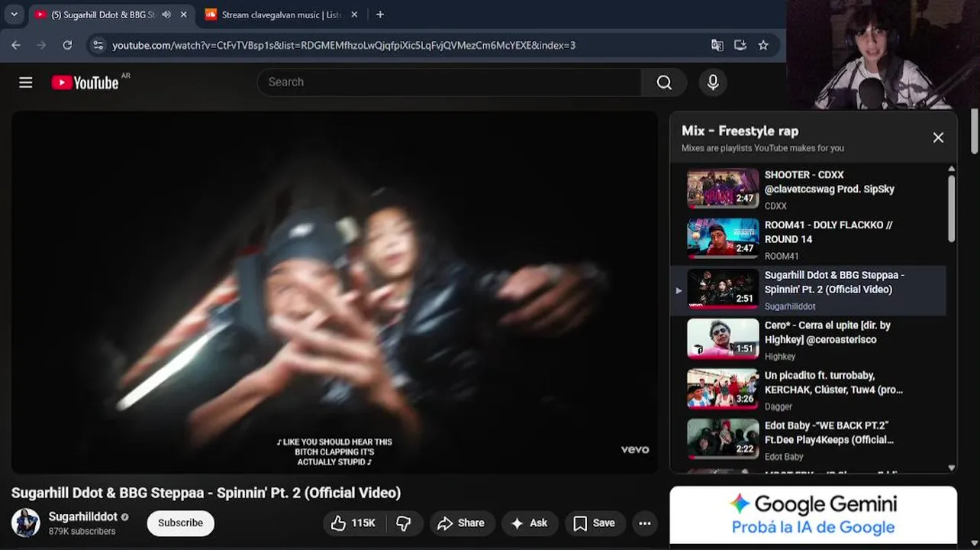Dislike the video with thumbs down

[x=403, y=523]
